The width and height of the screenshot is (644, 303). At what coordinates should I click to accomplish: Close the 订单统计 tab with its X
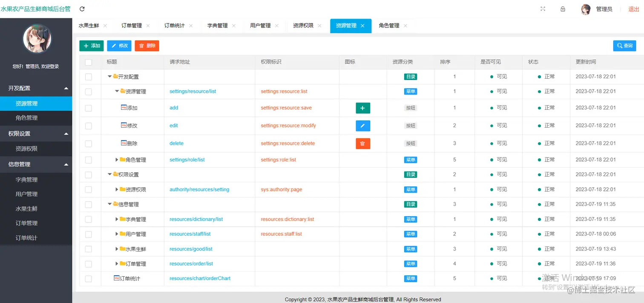click(191, 26)
